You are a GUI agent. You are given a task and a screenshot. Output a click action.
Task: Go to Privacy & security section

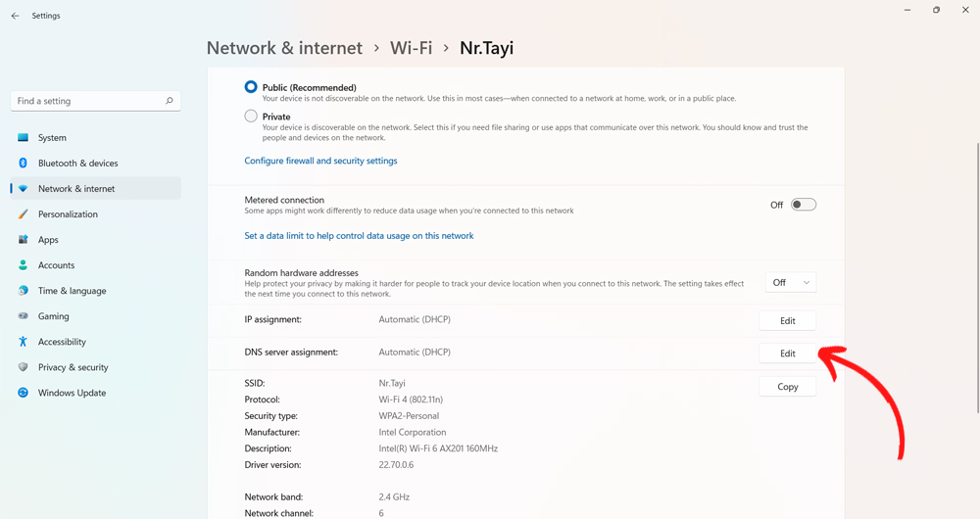click(x=73, y=367)
